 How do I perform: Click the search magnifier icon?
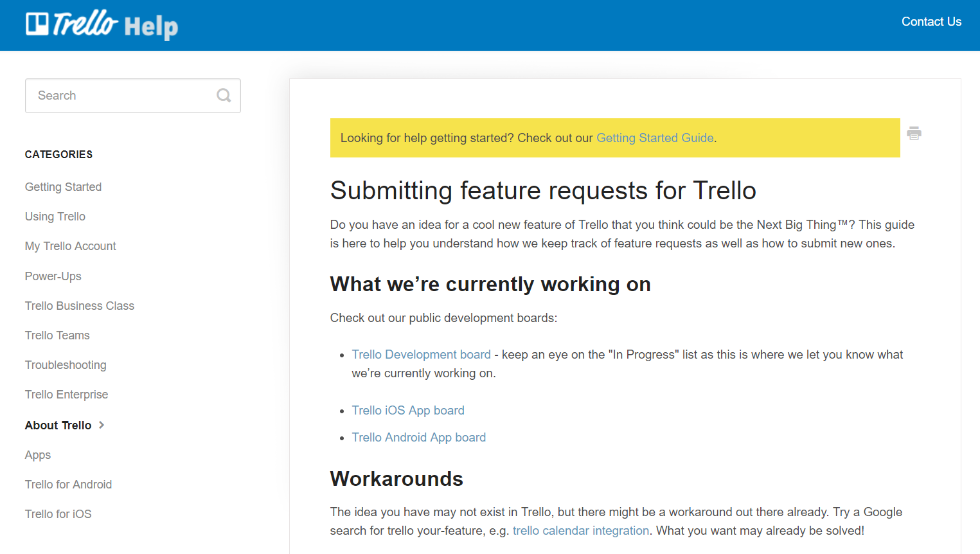[224, 96]
